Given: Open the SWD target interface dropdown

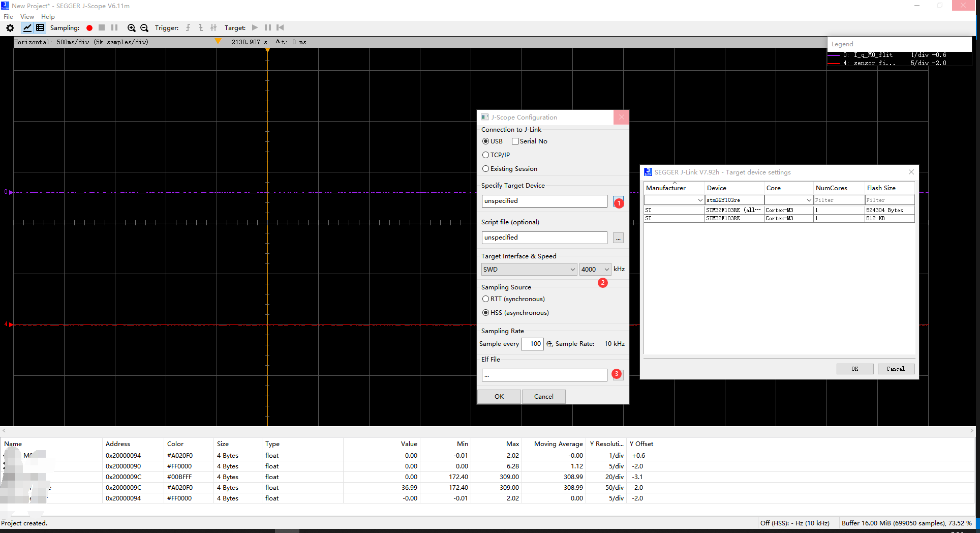Looking at the screenshot, I should click(x=529, y=270).
